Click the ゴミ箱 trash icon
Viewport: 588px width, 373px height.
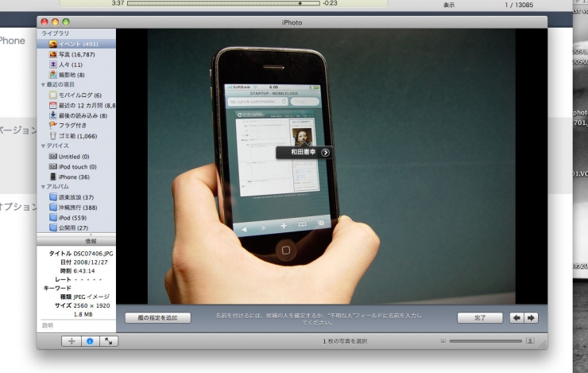pos(53,136)
